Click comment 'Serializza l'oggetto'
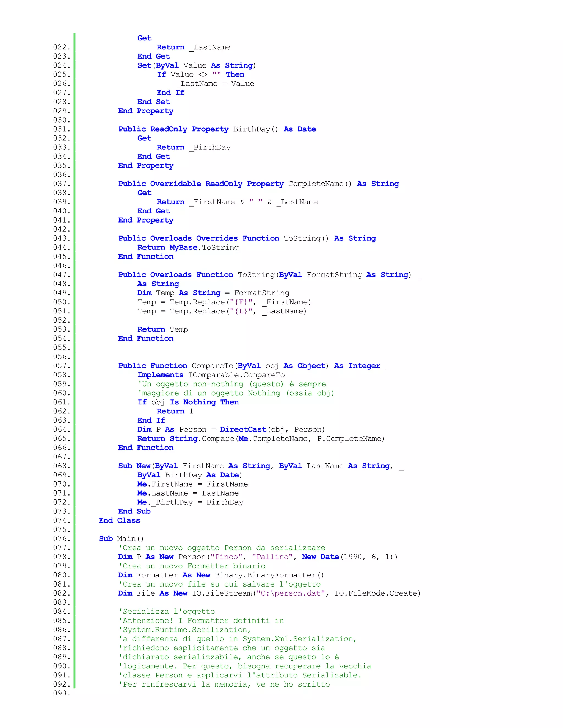 167,612
